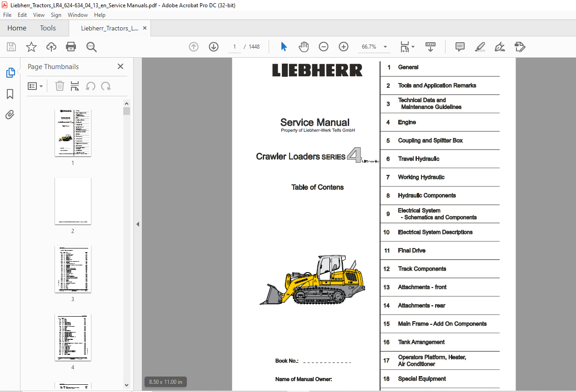Viewport: 576px width, 392px height.
Task: Zoom out with the minus icon
Action: pos(324,47)
